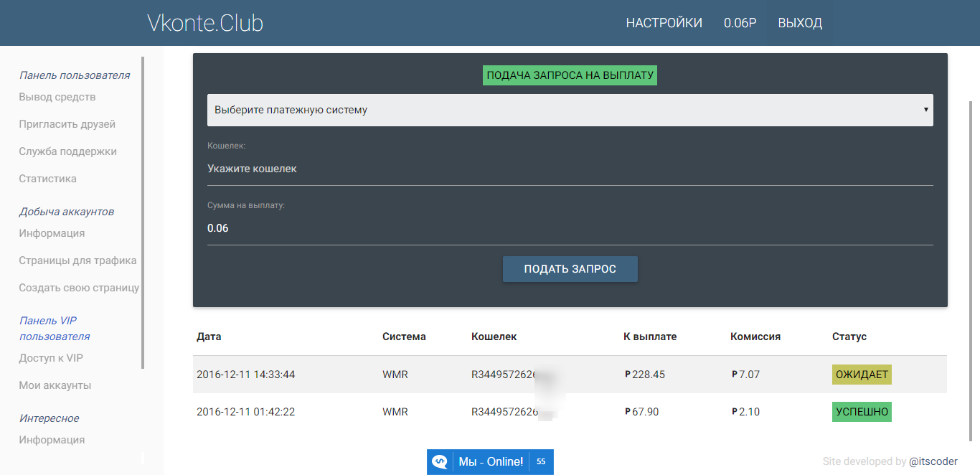Click ВЫХОД to log out

coord(800,23)
